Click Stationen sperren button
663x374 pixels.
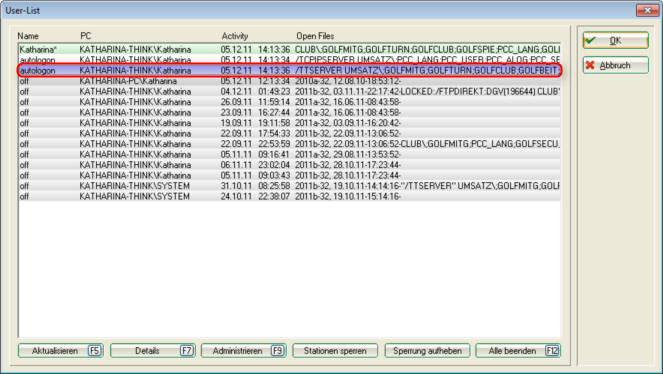click(x=335, y=351)
